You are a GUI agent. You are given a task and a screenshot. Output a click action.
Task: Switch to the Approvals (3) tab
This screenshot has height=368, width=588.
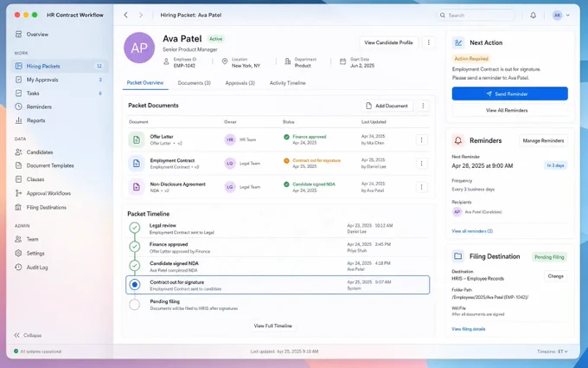(240, 83)
